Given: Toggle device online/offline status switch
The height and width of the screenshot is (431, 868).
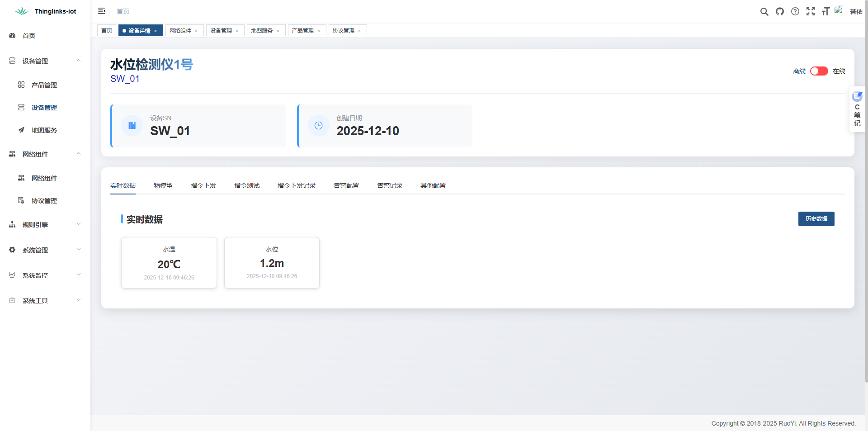Looking at the screenshot, I should point(819,71).
